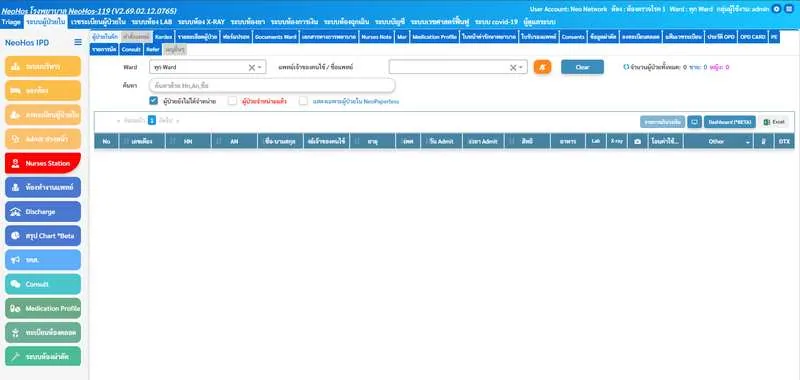800x380 pixels.
Task: Switch to the Consult tab
Action: pos(131,49)
